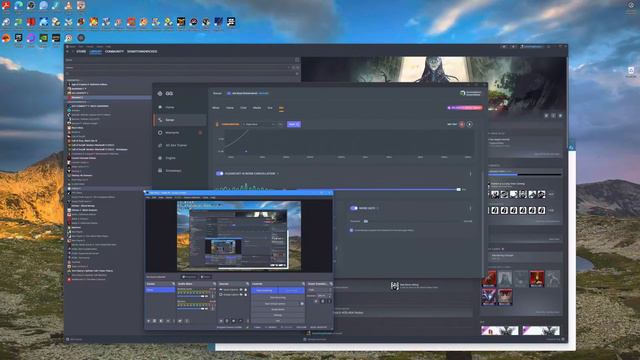640x360 pixels.
Task: Click the mic test play button
Action: point(469,124)
